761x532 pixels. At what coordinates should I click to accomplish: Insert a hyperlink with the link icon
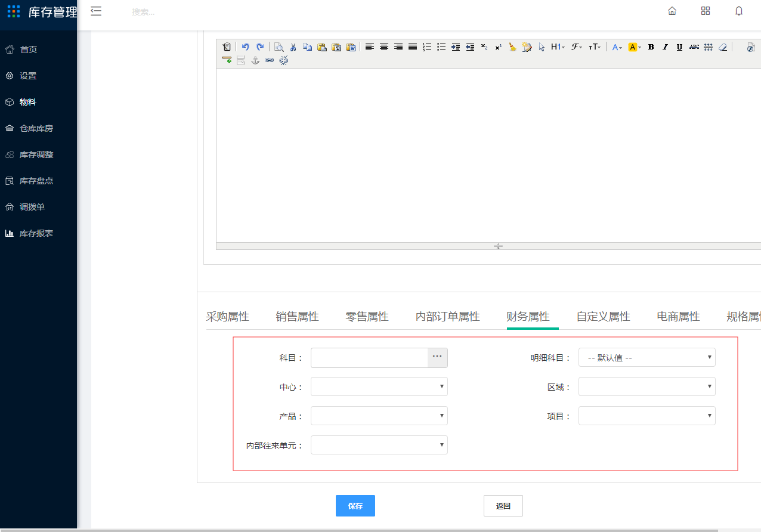270,60
